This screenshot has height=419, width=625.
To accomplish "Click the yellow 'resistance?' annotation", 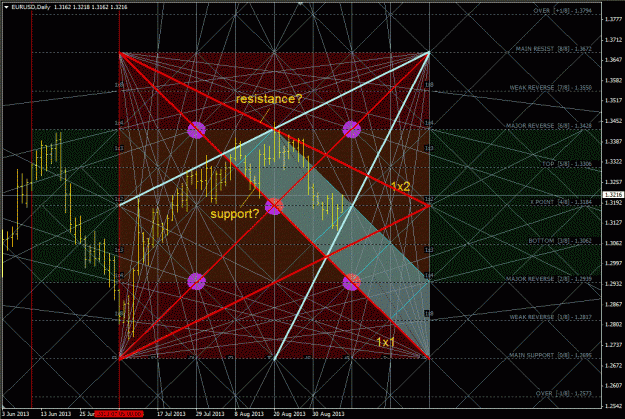I will [x=269, y=99].
